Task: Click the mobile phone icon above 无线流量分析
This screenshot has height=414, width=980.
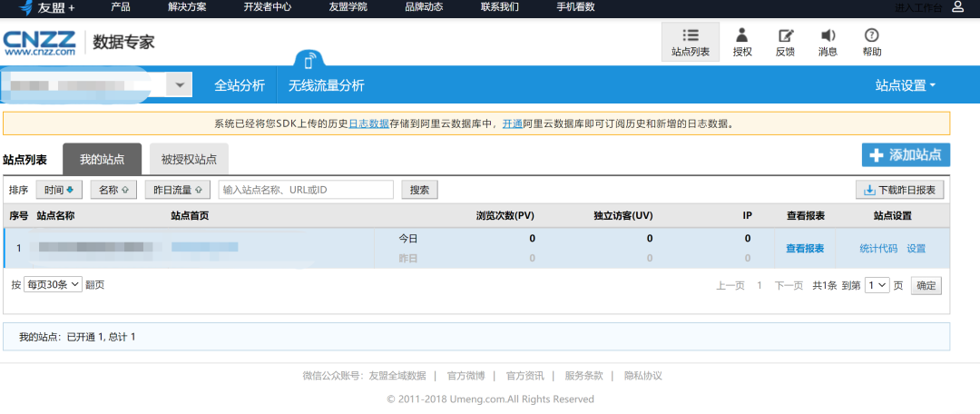Action: (310, 62)
